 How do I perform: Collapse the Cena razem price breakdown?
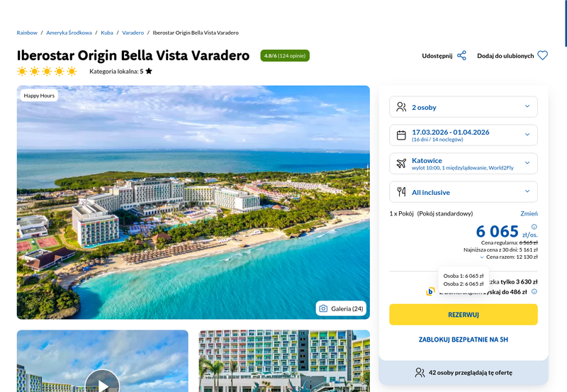point(508,257)
